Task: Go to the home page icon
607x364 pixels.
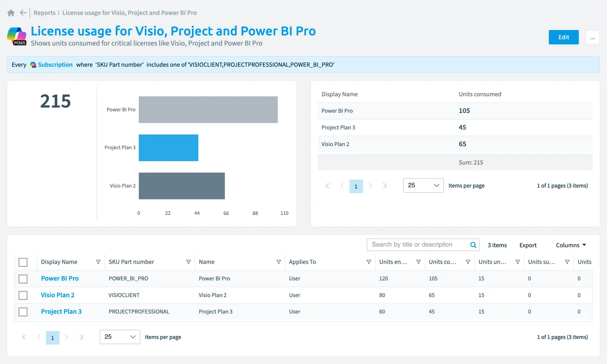Action: click(x=11, y=13)
